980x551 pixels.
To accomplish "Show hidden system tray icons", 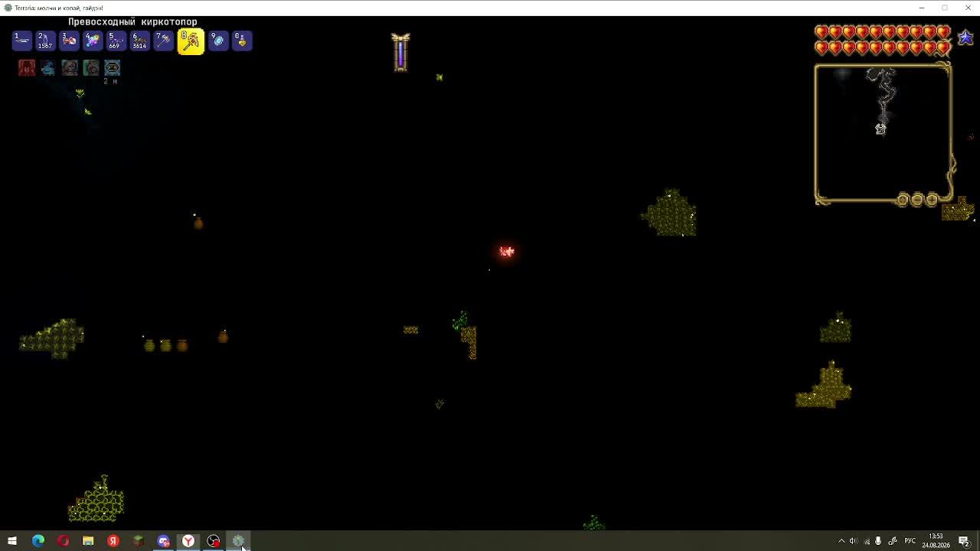I will 841,541.
